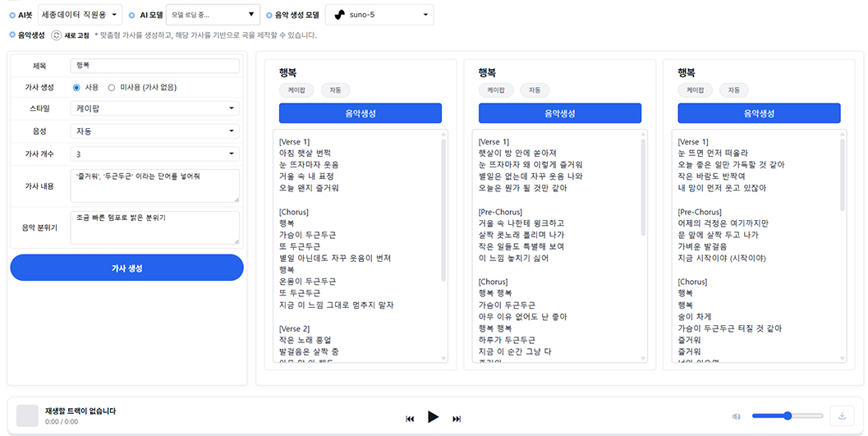Open the AI봇 세종데이터 직원용 dropdown

80,15
